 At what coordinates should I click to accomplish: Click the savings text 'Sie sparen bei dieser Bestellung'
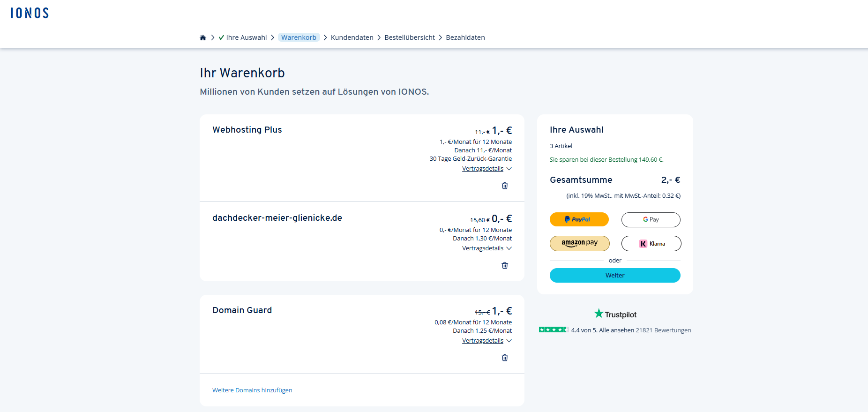pos(606,160)
